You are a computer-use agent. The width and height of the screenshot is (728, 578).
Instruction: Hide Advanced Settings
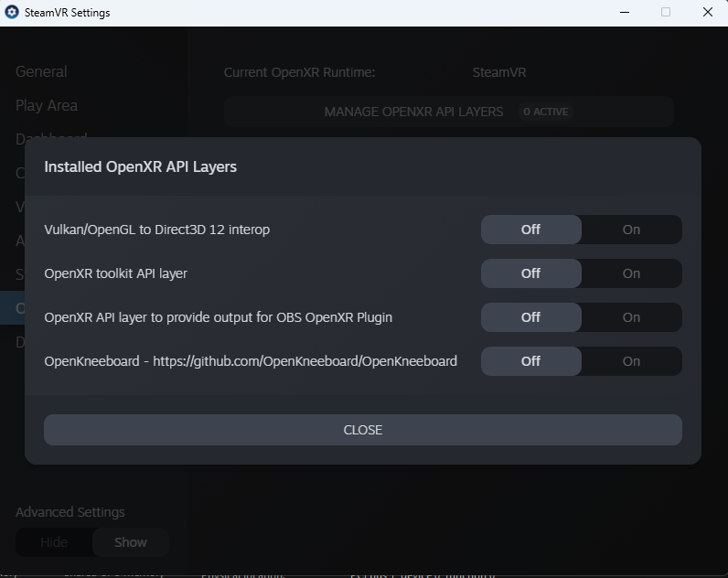(54, 542)
